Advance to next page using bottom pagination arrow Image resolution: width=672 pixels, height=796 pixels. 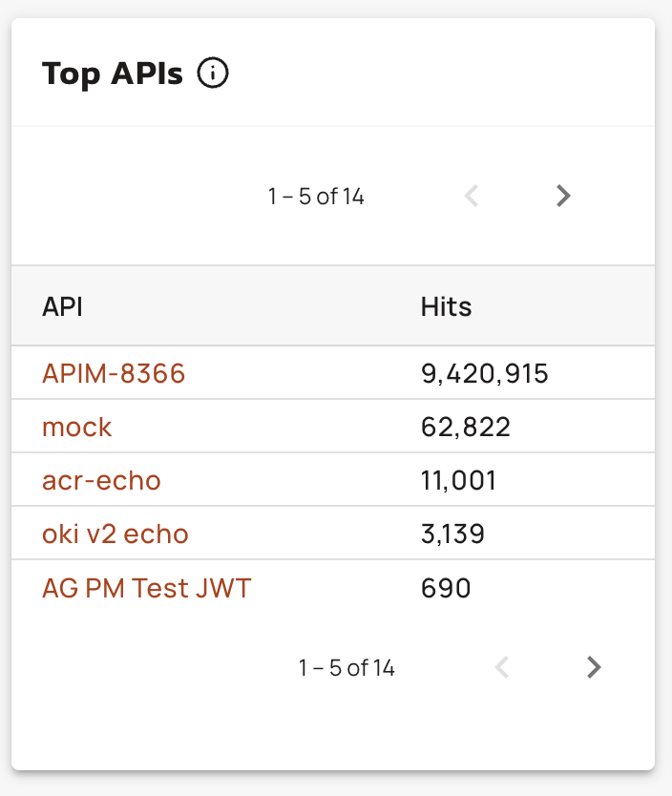tap(594, 667)
